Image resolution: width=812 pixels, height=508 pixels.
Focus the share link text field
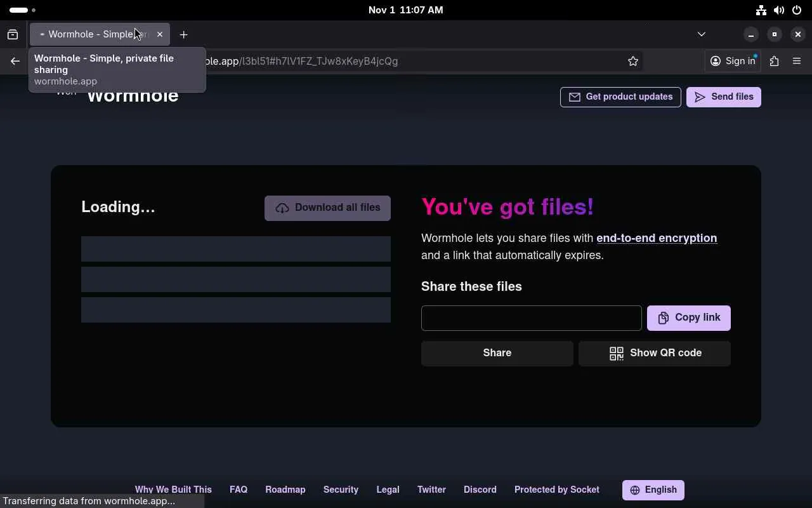tap(532, 318)
